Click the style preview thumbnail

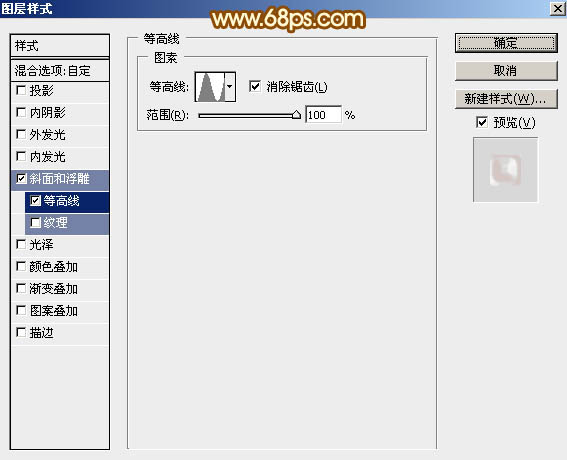(506, 170)
